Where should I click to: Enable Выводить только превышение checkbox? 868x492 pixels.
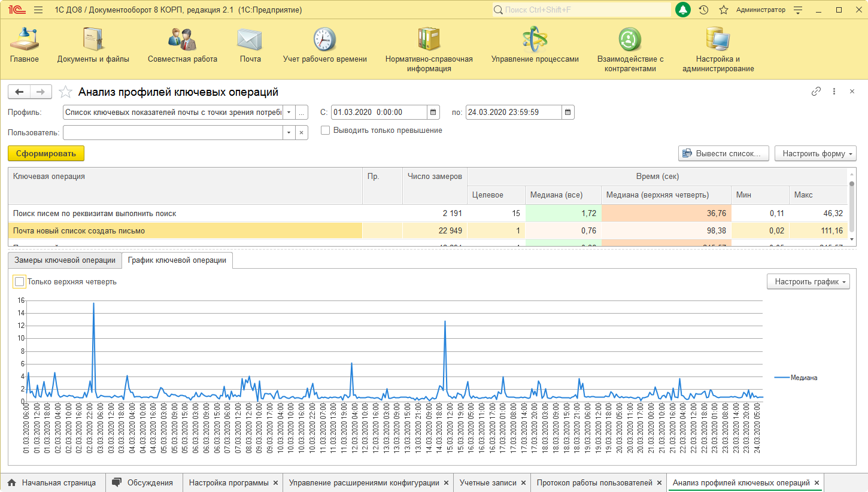point(326,130)
